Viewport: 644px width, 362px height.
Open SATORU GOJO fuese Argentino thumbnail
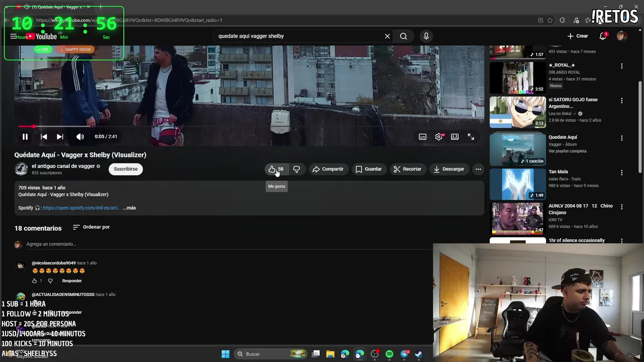coord(518,112)
